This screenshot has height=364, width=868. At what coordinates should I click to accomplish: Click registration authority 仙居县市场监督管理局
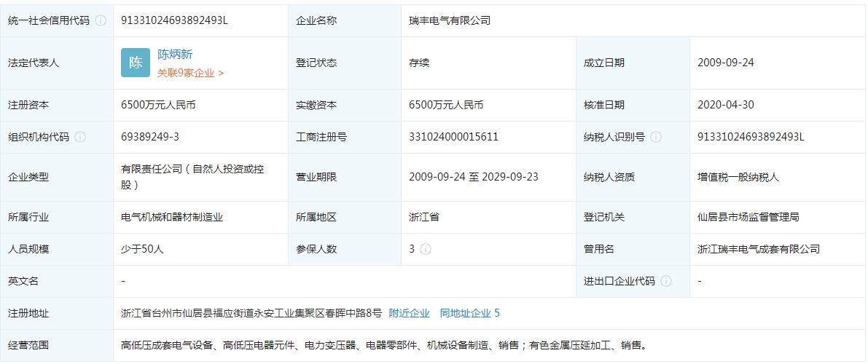[x=748, y=217]
